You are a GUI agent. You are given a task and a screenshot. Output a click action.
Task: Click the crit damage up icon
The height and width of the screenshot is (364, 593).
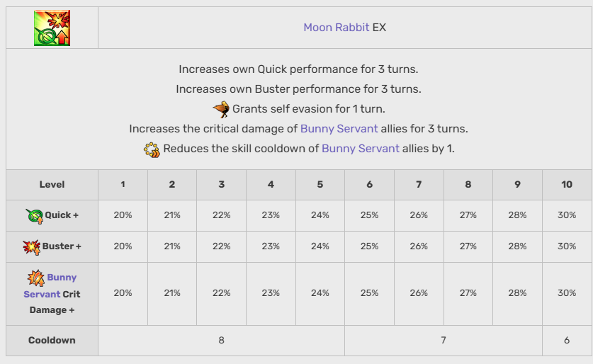(36, 278)
